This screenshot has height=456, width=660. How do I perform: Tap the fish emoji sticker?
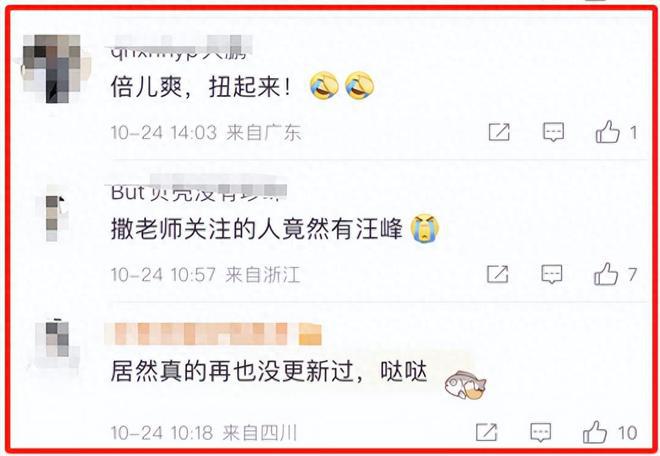click(465, 385)
